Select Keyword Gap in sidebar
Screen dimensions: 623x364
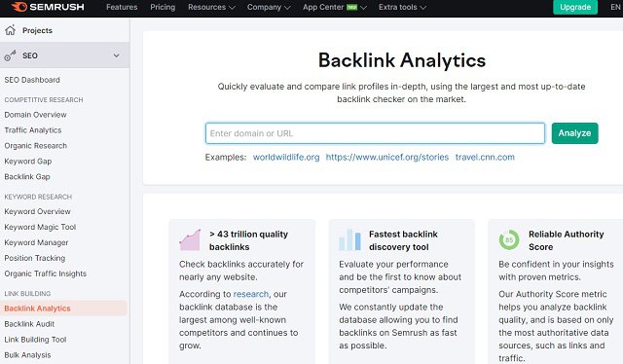pyautogui.click(x=28, y=162)
